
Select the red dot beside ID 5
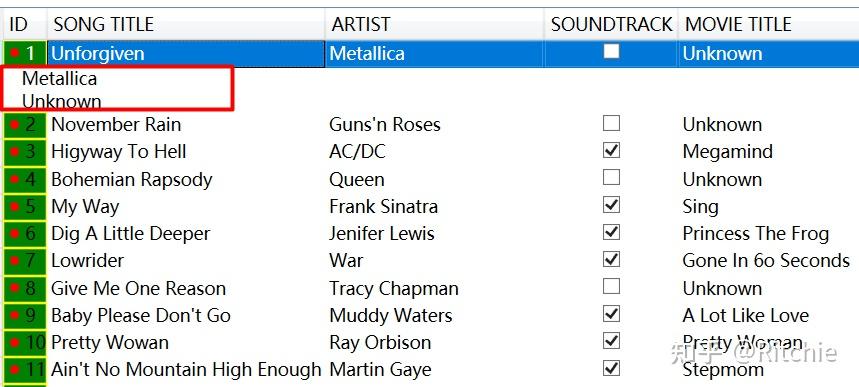[x=15, y=206]
